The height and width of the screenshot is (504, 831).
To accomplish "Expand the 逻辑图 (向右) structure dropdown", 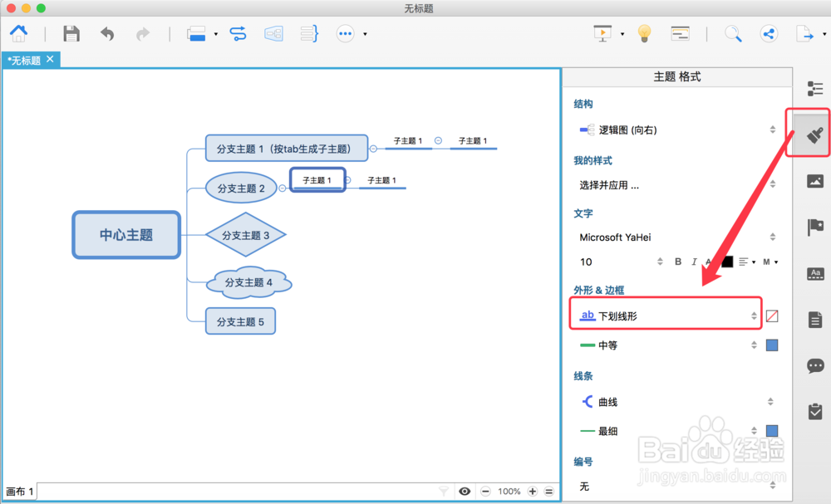I will point(771,130).
